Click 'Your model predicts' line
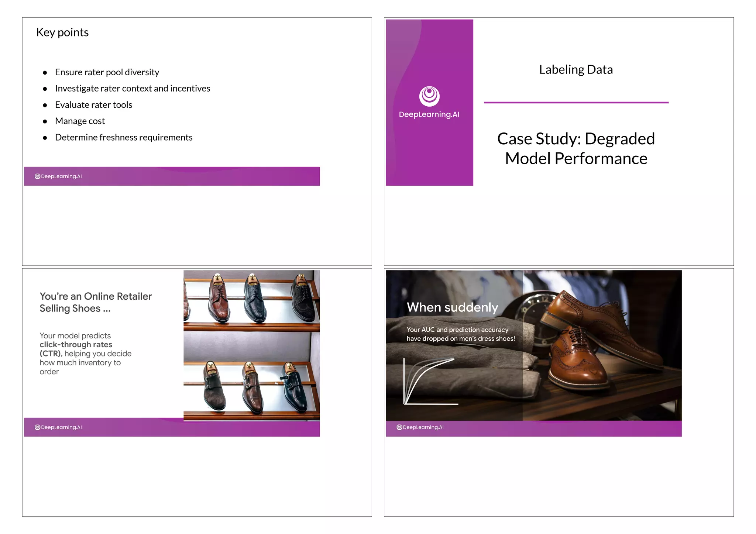The height and width of the screenshot is (534, 756). coord(75,336)
